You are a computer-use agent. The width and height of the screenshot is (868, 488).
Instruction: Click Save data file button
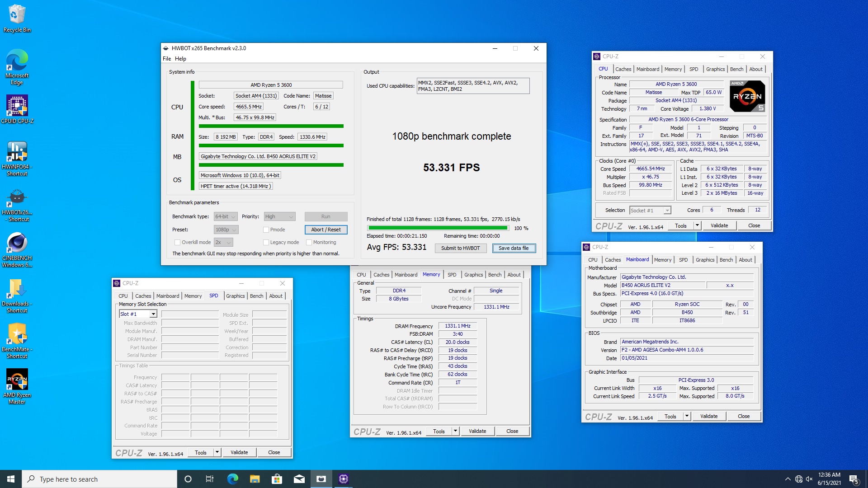point(514,248)
